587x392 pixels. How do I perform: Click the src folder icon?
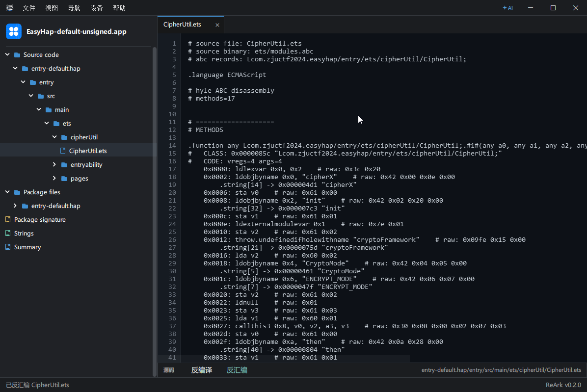41,96
